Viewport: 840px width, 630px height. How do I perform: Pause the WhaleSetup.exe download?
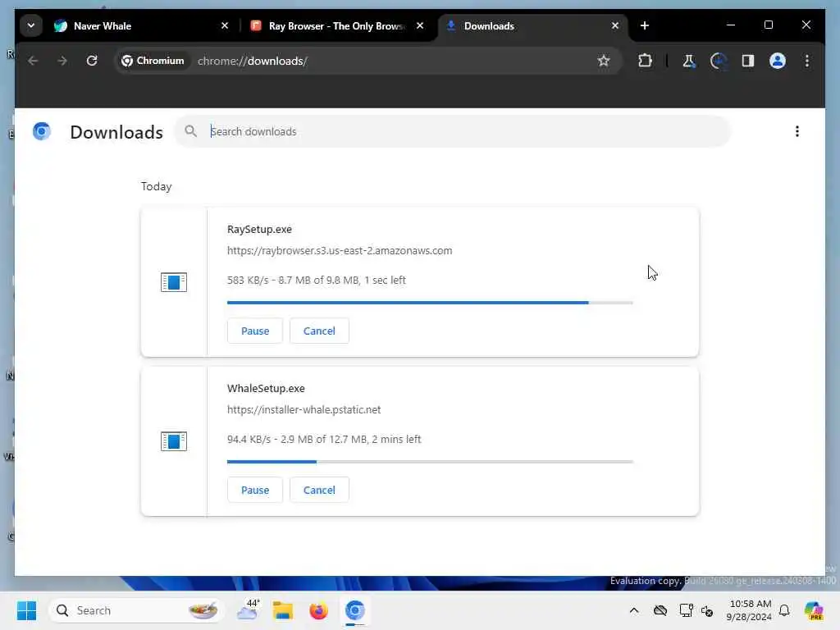[255, 490]
